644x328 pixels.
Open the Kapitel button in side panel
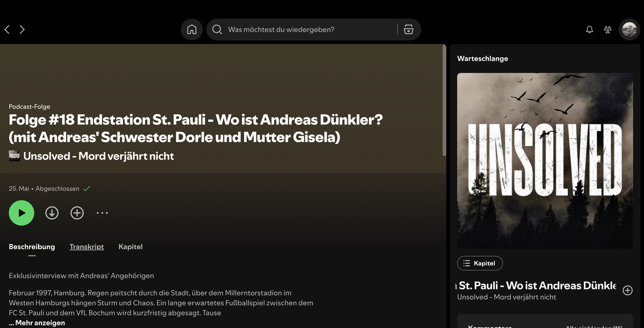pos(480,263)
